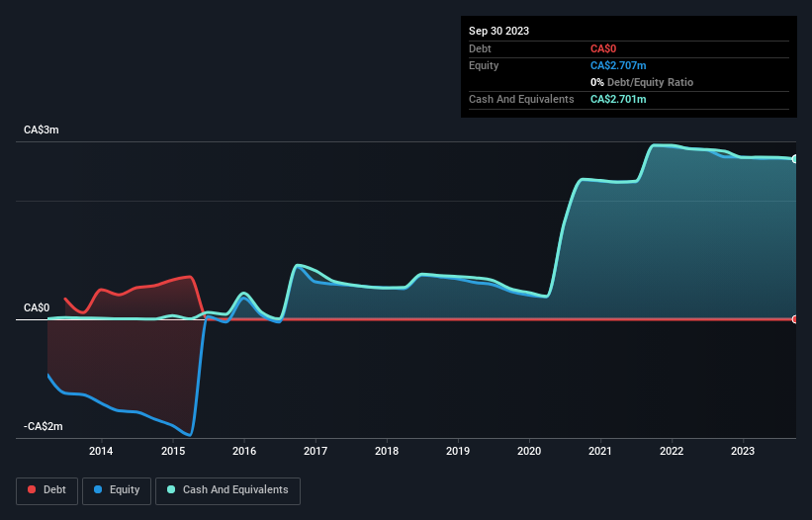Click the 2018 x-axis label
Viewport: 812px width, 520px height.
click(x=387, y=451)
